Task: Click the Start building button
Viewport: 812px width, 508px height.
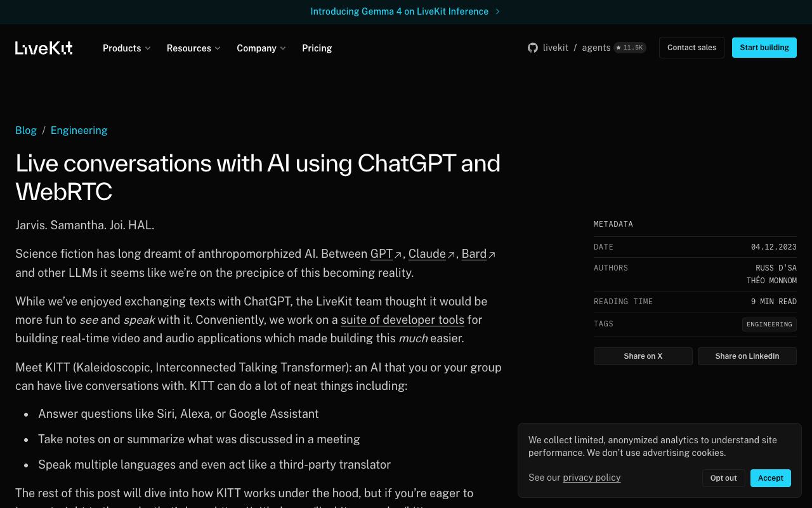Action: pyautogui.click(x=764, y=48)
